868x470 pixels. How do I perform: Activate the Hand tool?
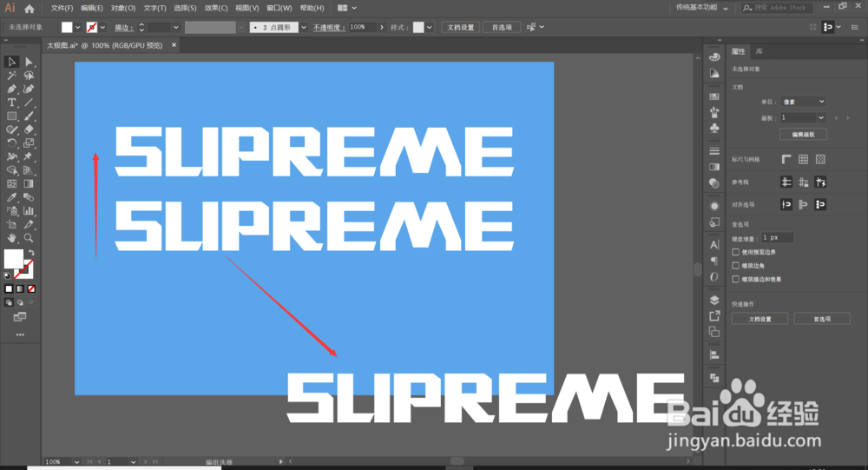click(x=11, y=238)
